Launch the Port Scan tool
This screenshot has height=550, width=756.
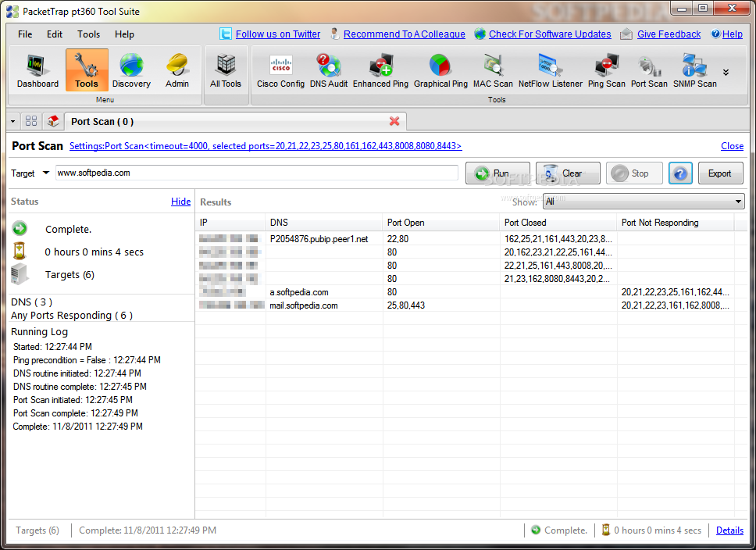click(649, 70)
